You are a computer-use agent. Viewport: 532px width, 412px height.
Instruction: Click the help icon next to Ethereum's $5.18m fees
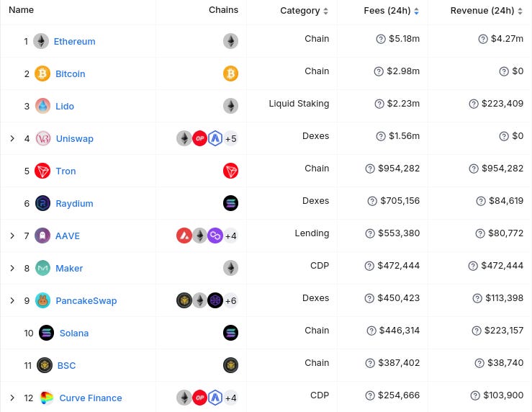click(x=381, y=39)
